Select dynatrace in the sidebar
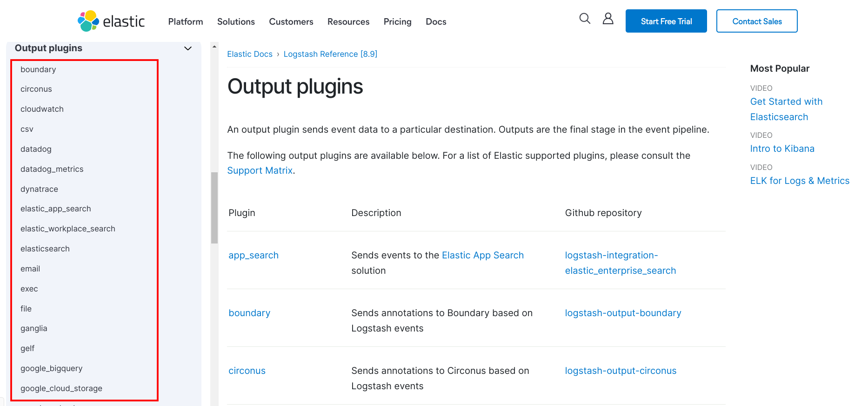The width and height of the screenshot is (868, 406). (x=39, y=189)
